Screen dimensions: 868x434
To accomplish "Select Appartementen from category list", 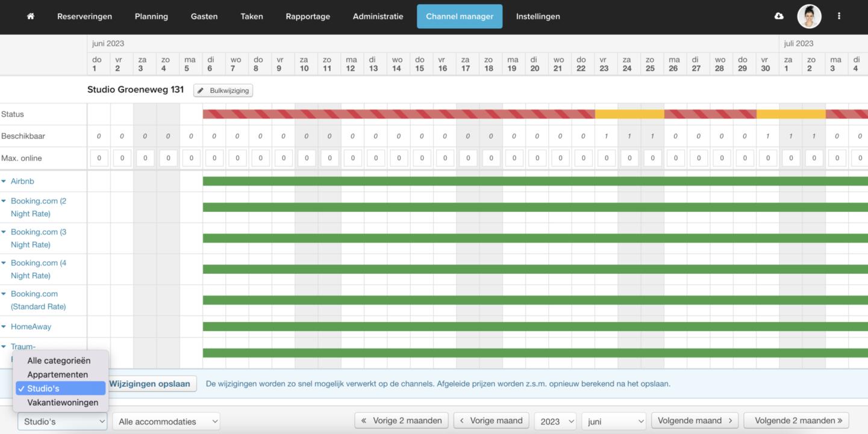I will coord(57,374).
